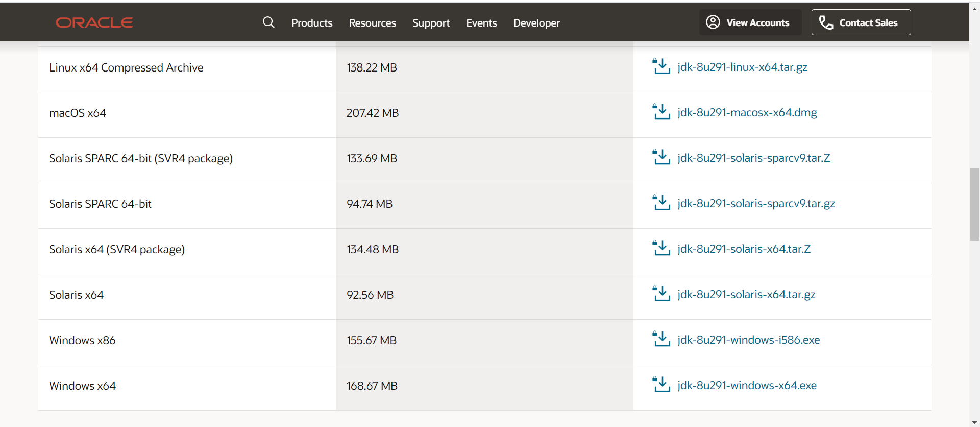This screenshot has height=427, width=980.
Task: Download jdk-8u291-windows-i586.exe link
Action: point(749,340)
